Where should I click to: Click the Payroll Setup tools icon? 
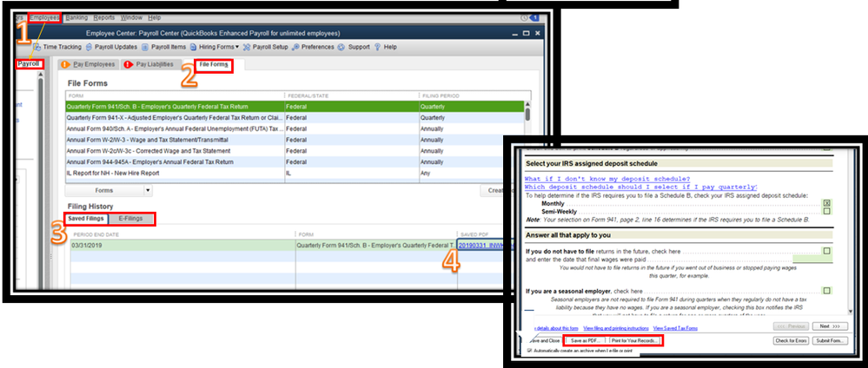[247, 47]
